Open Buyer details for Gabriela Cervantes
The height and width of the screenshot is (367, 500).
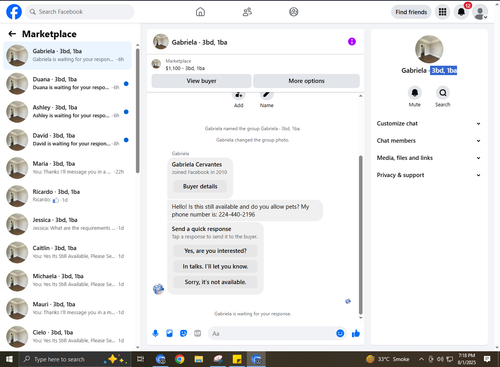[x=200, y=186]
